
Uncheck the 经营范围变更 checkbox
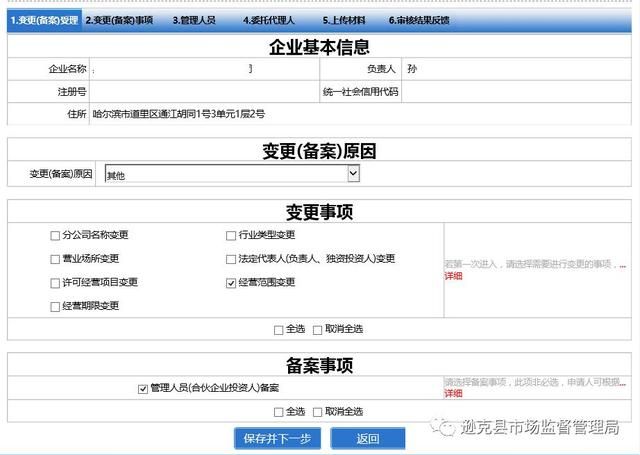[x=231, y=283]
